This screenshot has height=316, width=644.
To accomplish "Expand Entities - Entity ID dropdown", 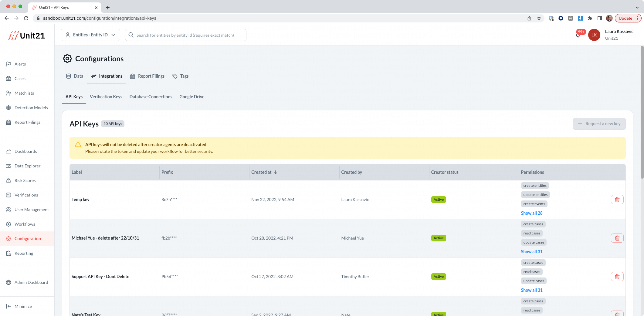I will (90, 35).
